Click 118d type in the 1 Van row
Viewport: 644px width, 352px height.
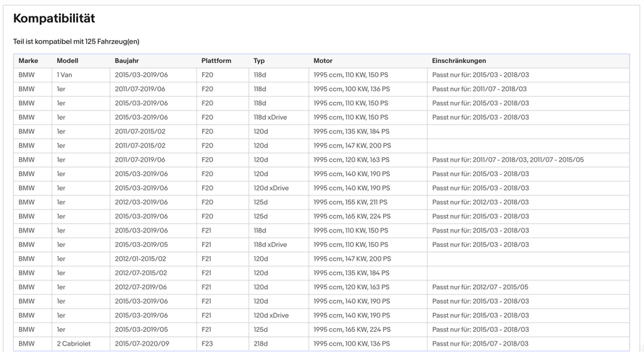260,75
